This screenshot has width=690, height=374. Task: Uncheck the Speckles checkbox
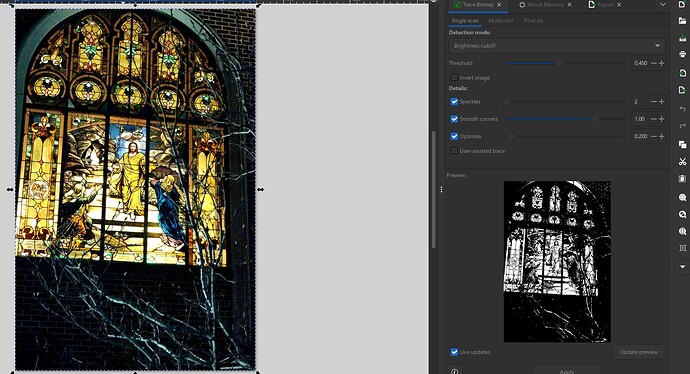pos(454,101)
